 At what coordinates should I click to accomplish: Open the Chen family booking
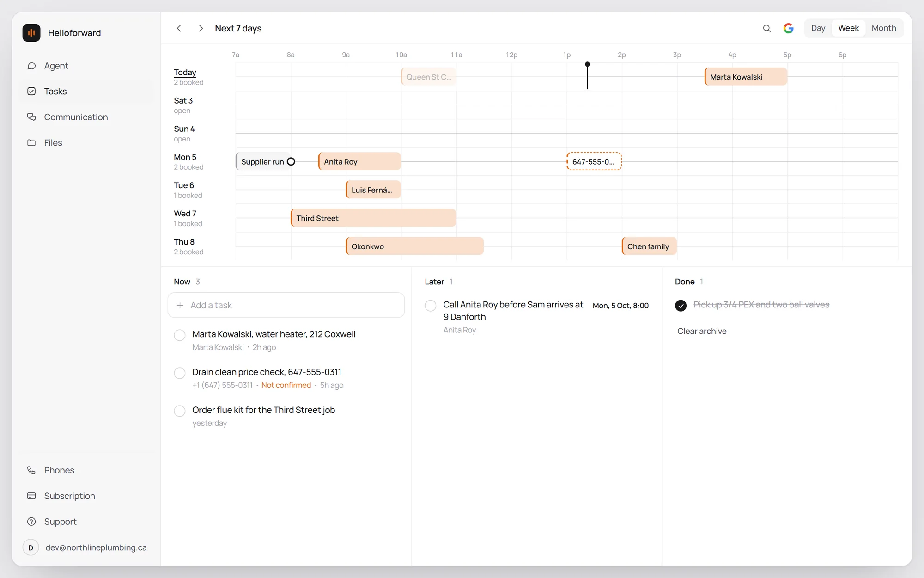coord(649,246)
